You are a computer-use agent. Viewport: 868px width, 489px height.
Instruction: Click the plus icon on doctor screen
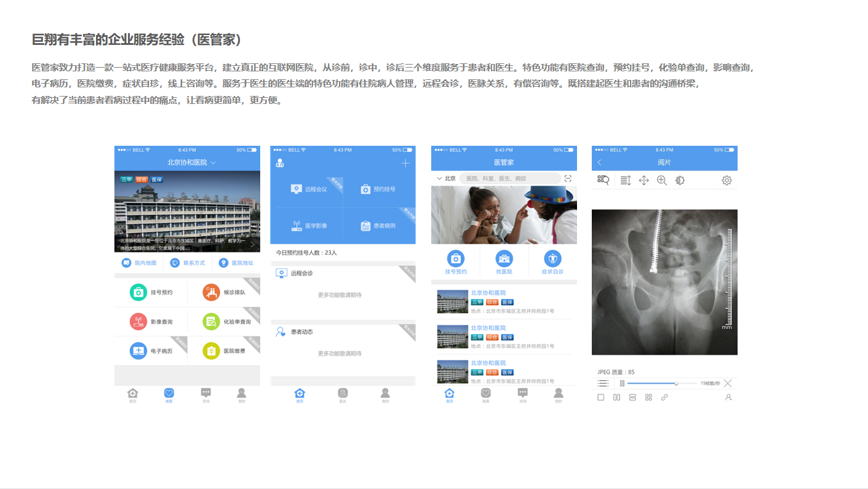click(405, 163)
